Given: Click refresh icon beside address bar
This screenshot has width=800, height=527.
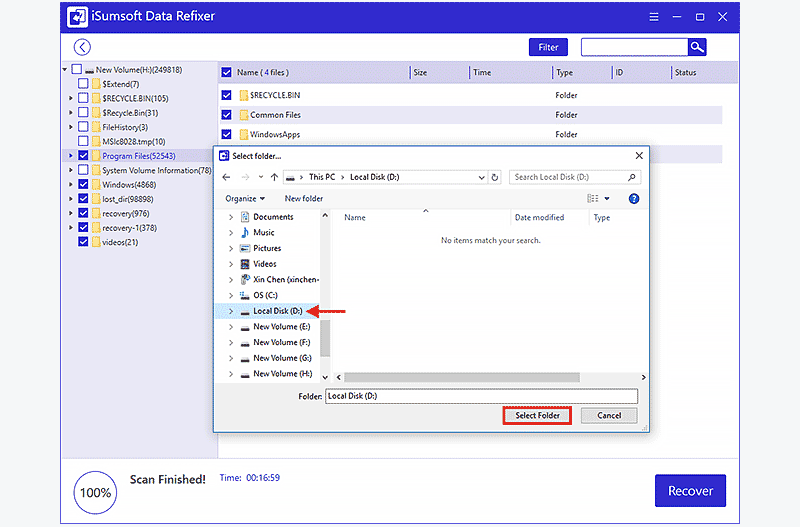Looking at the screenshot, I should tap(494, 178).
